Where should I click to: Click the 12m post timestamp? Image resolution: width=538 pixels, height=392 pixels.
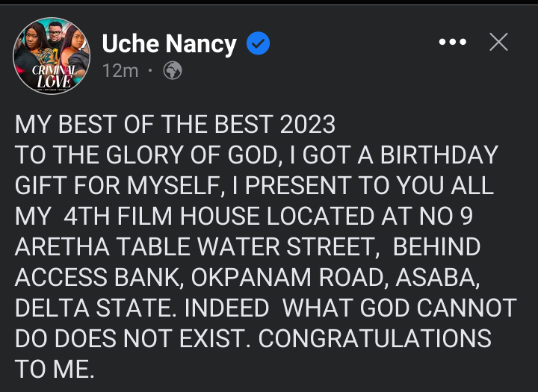pos(120,71)
